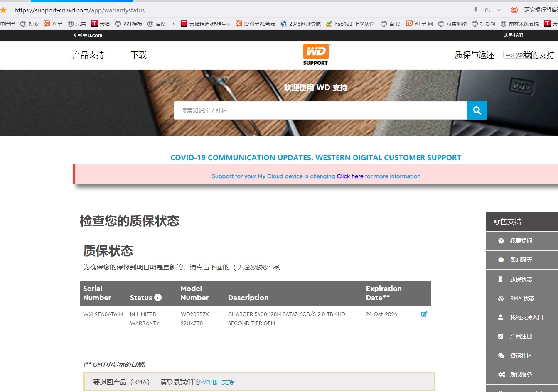Viewport: 558px width, 392px height.
Task: Open the 雨林木风系统 bookmark
Action: pyautogui.click(x=520, y=24)
